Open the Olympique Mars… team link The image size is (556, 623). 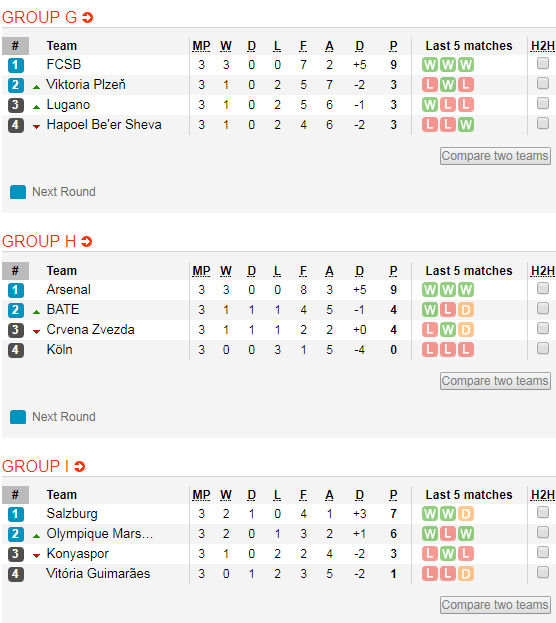click(99, 534)
